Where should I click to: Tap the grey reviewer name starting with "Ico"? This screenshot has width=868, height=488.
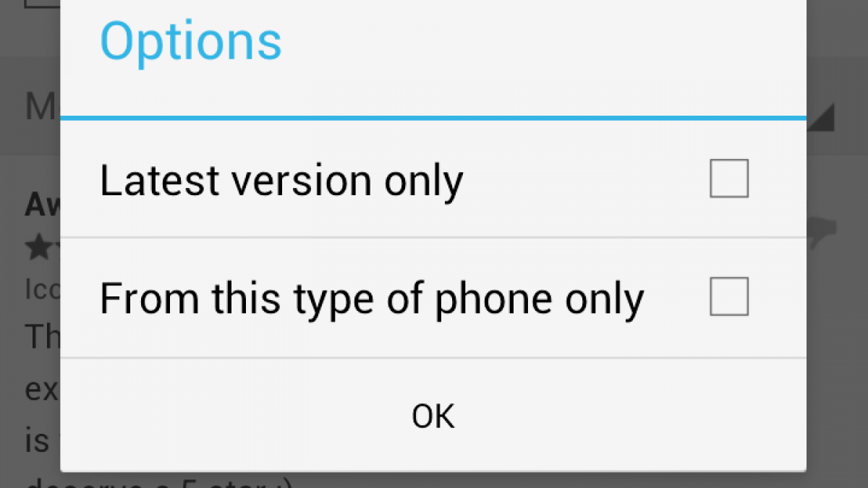pyautogui.click(x=43, y=288)
